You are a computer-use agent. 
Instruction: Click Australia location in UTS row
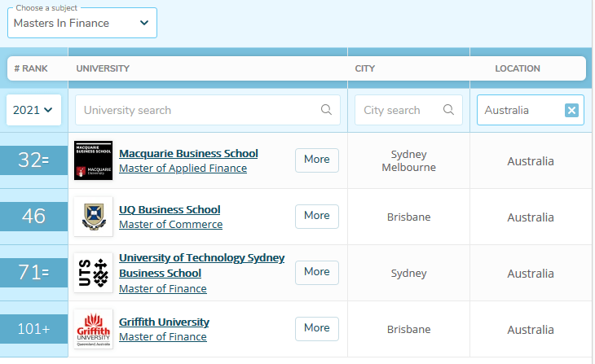(x=531, y=274)
